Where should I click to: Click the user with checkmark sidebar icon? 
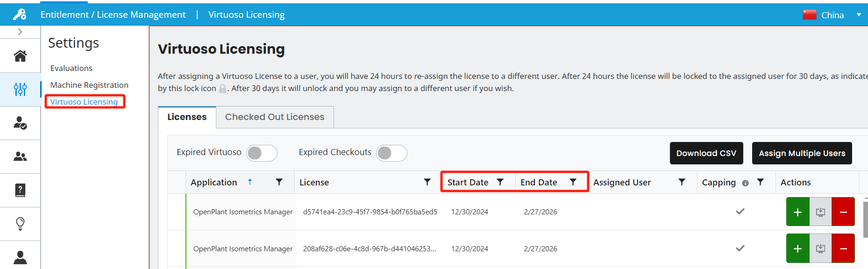pos(20,123)
